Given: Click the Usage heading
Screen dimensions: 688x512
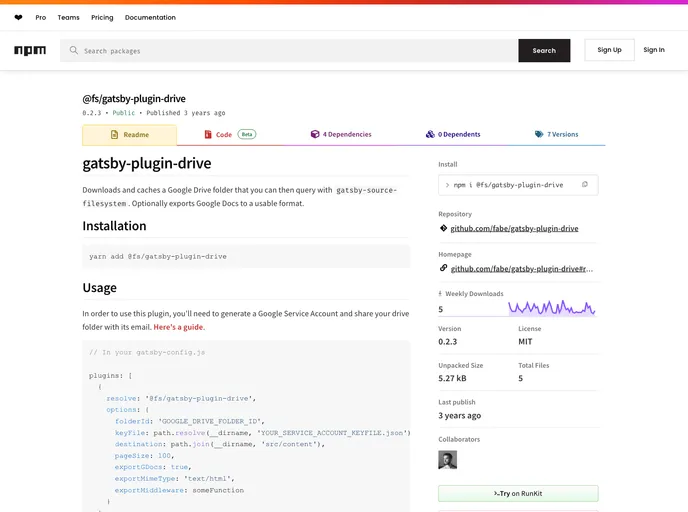Looking at the screenshot, I should 100,288.
